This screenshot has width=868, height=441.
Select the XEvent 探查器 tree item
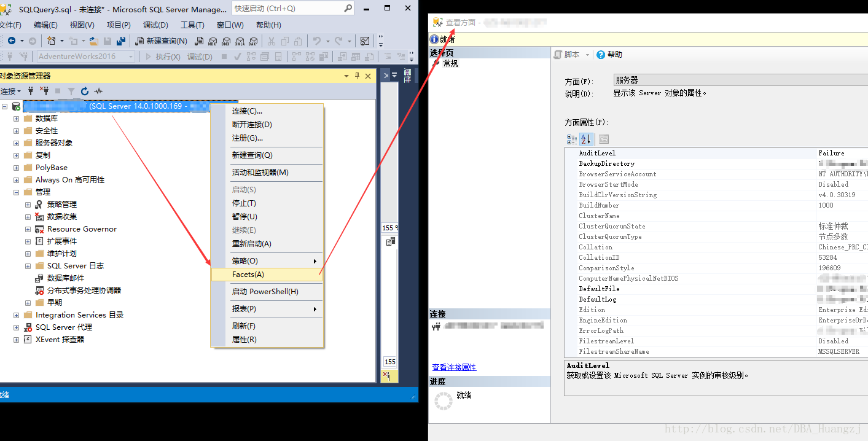(x=60, y=339)
